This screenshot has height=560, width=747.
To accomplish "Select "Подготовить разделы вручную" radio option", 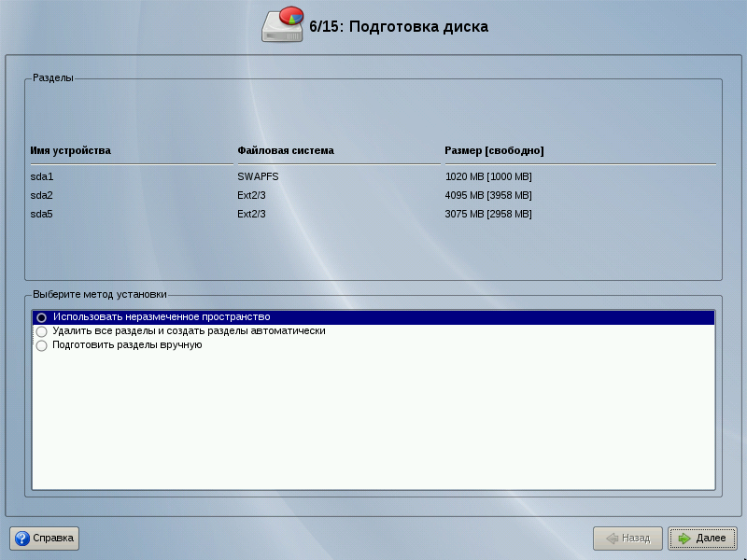I will tap(42, 345).
